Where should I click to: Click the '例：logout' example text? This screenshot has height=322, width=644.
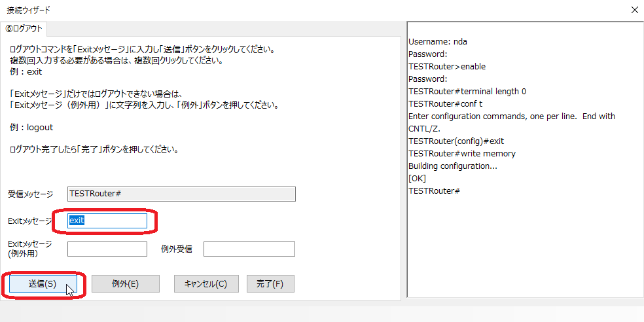(x=31, y=128)
